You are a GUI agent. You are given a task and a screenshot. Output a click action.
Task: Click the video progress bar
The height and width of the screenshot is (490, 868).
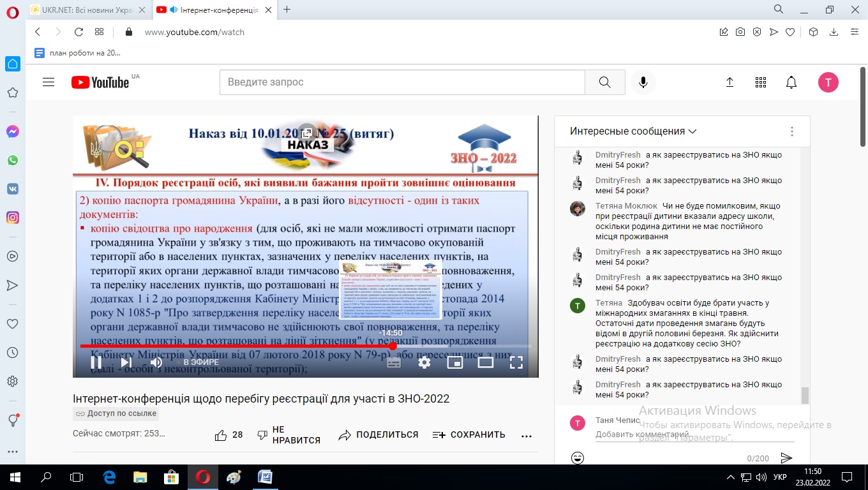[255, 346]
